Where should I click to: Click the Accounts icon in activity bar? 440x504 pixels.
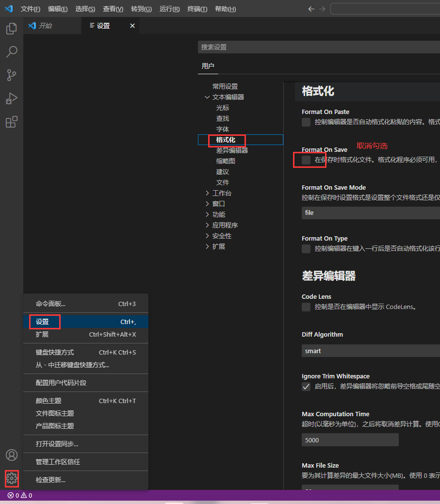[11, 455]
